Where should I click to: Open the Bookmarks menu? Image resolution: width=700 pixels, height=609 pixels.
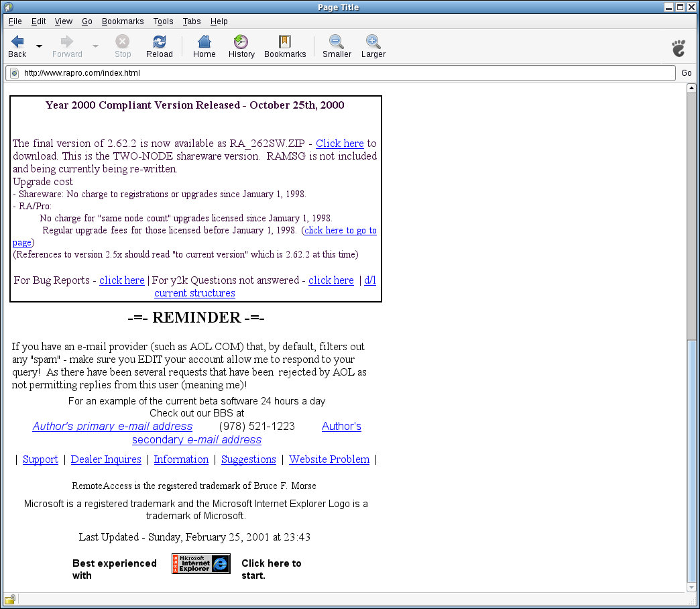pos(123,21)
